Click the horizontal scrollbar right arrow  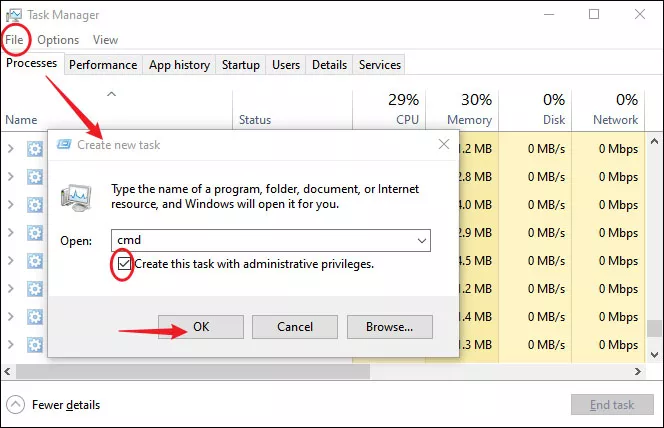coord(638,371)
